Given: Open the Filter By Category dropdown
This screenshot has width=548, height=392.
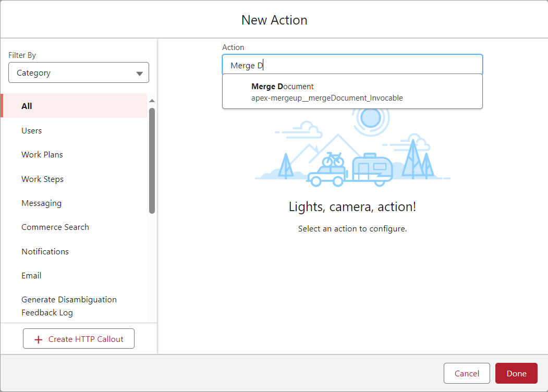Looking at the screenshot, I should pyautogui.click(x=79, y=72).
